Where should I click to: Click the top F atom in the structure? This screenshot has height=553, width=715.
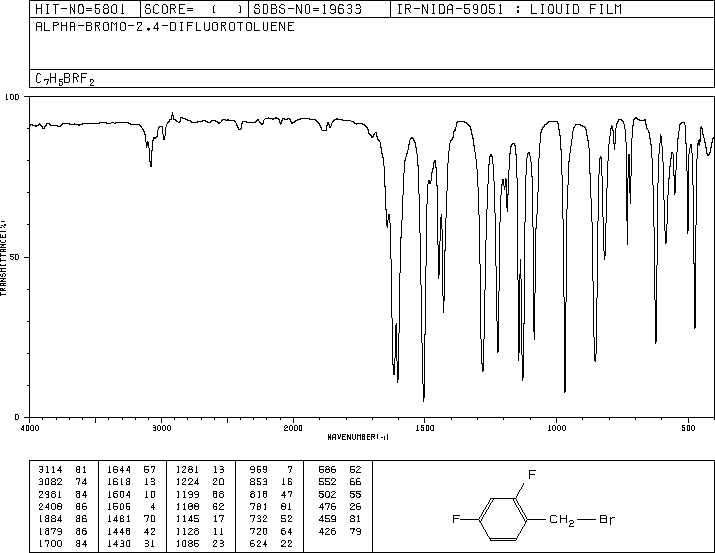coord(532,475)
